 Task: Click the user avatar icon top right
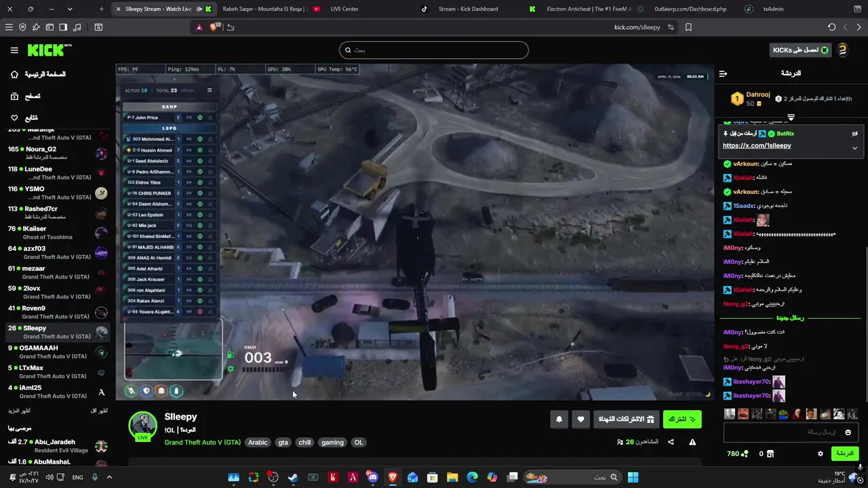842,50
